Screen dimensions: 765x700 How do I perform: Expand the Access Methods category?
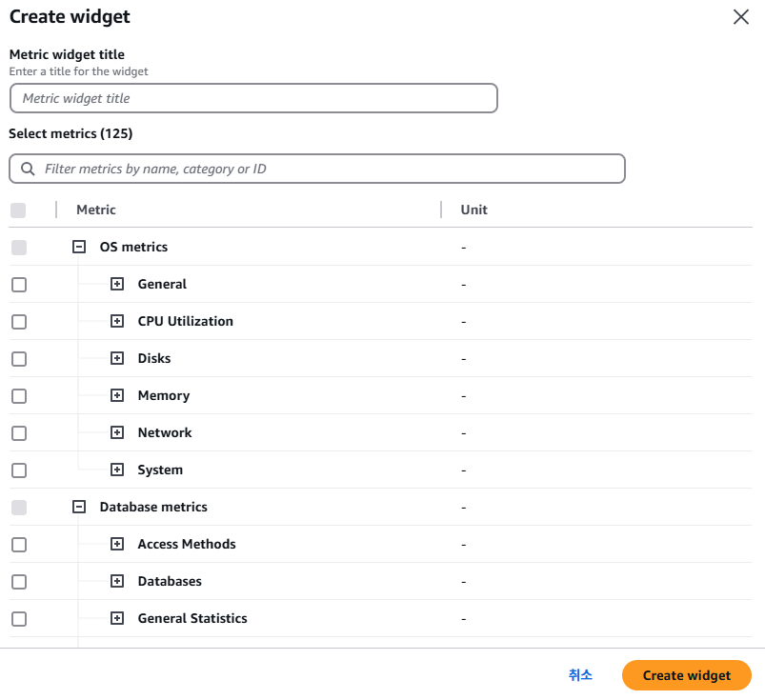[x=117, y=544]
